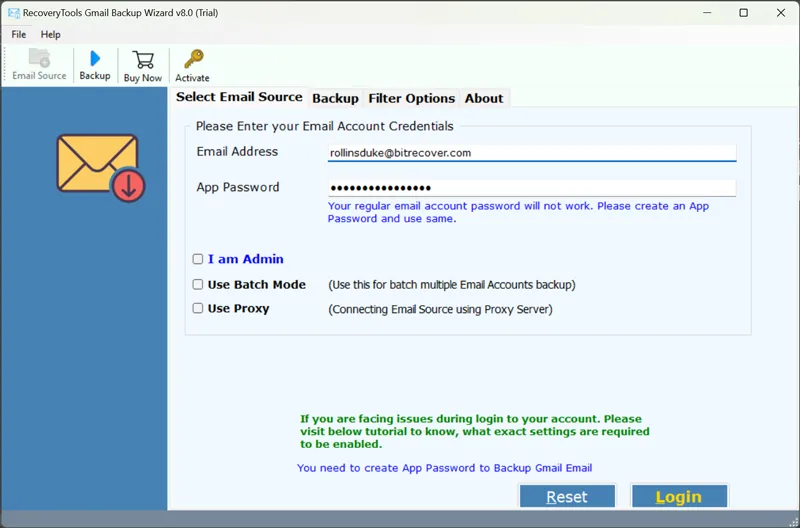Minimize the Gmail Backup Wizard window
Screen dimensions: 800x528
pos(707,13)
